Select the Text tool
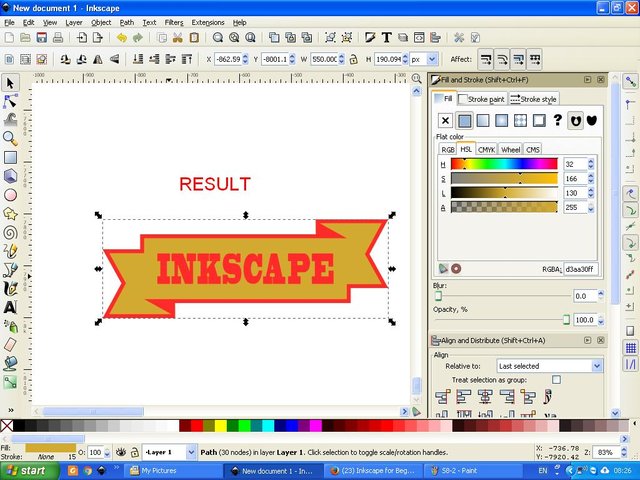This screenshot has width=640, height=480. (10, 307)
